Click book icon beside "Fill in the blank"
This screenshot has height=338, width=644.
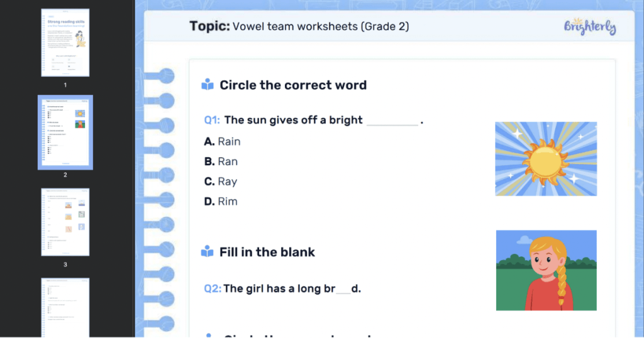[207, 252]
